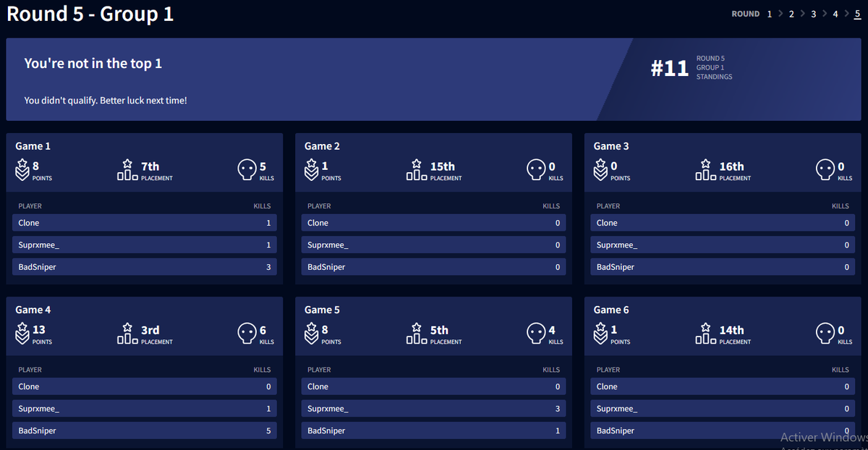Viewport: 868px width, 450px height.
Task: Click the 3rd placement value in Game 4
Action: 150,330
